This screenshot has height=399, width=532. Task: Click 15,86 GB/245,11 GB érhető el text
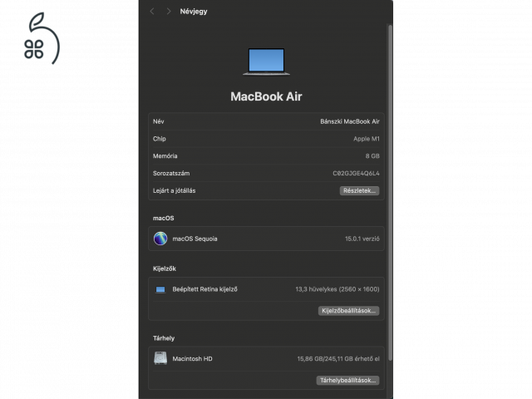(338, 358)
